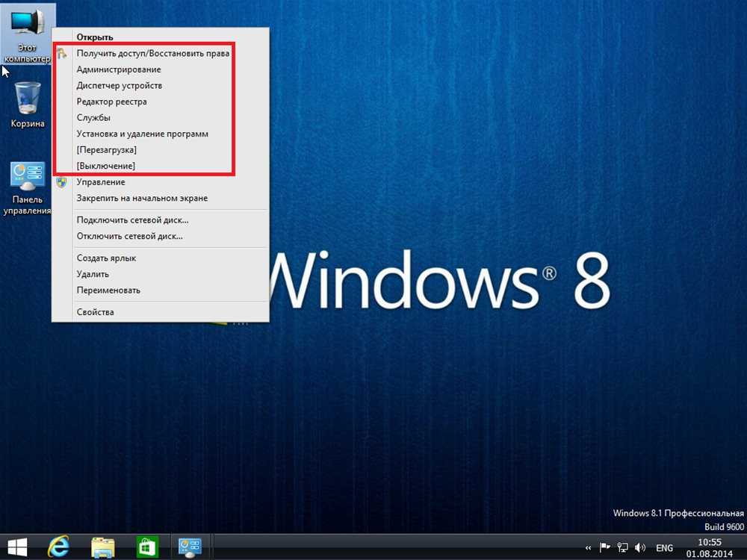Choose "Создать ярлык" menu entry
The image size is (747, 560).
tap(161, 258)
